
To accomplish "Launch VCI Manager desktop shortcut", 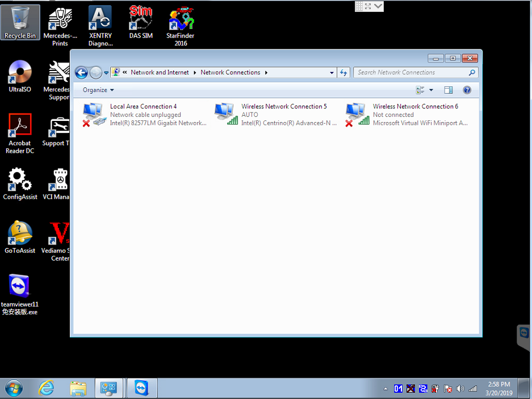I will [56, 183].
